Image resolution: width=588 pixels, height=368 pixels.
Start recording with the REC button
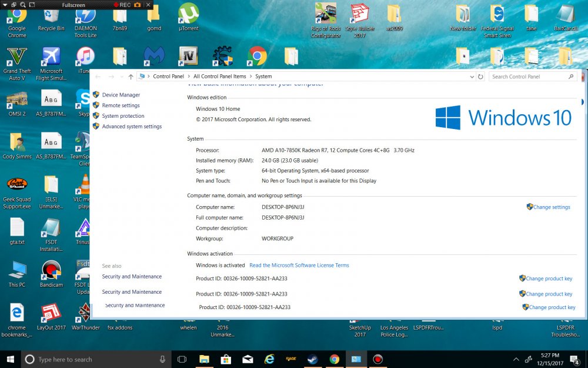point(122,5)
